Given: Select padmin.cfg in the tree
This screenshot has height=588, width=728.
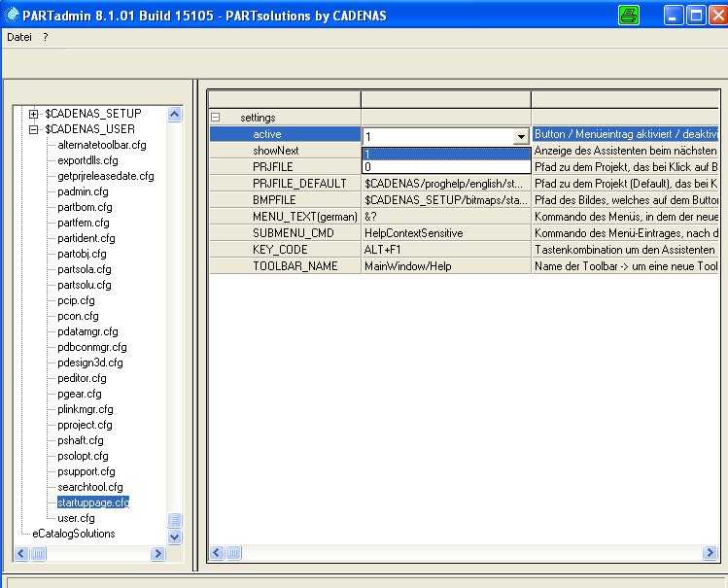Looking at the screenshot, I should click(83, 191).
